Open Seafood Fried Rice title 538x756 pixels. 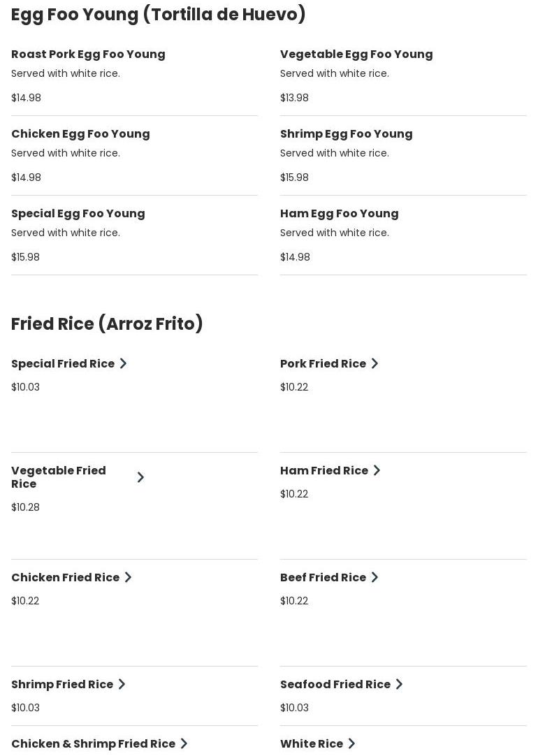[335, 685]
